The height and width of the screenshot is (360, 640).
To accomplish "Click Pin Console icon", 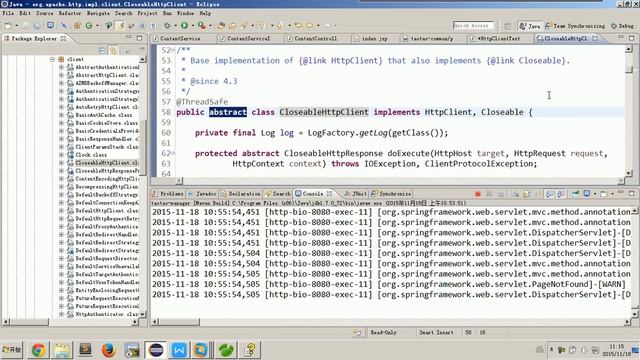I will click(576, 194).
